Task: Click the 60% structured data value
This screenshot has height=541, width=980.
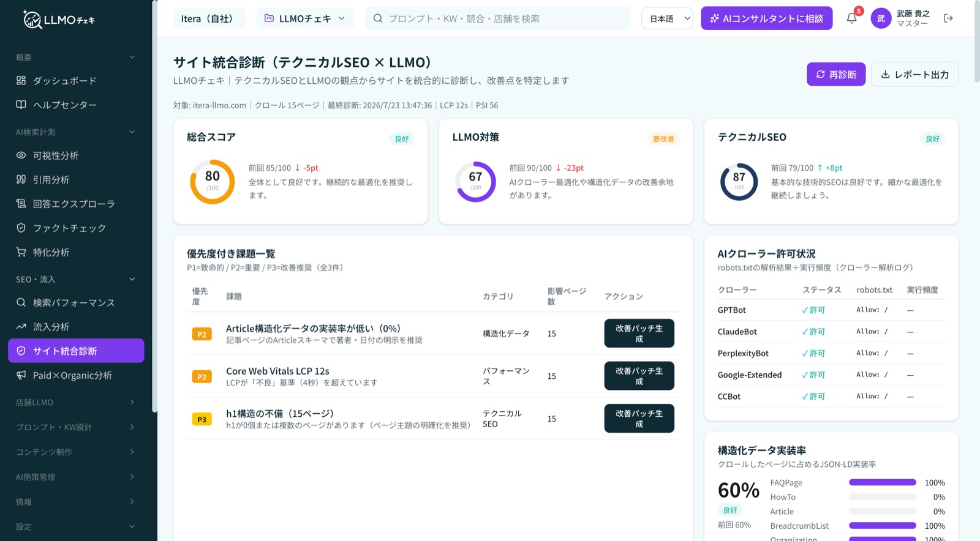Action: tap(739, 490)
